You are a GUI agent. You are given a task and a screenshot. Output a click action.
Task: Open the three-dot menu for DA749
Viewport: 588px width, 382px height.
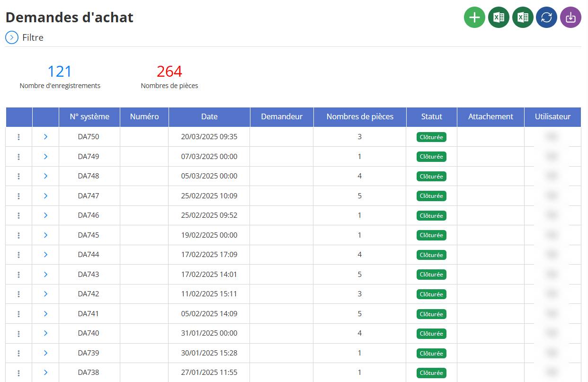point(18,157)
